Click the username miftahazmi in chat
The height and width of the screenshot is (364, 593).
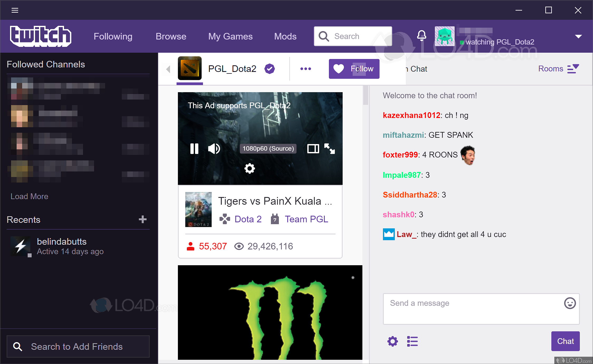403,135
